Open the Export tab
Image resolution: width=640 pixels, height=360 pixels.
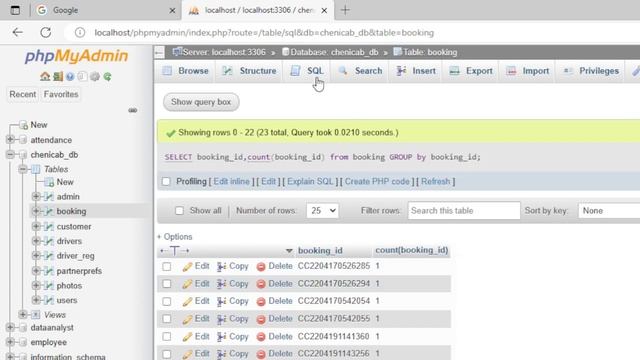click(471, 71)
